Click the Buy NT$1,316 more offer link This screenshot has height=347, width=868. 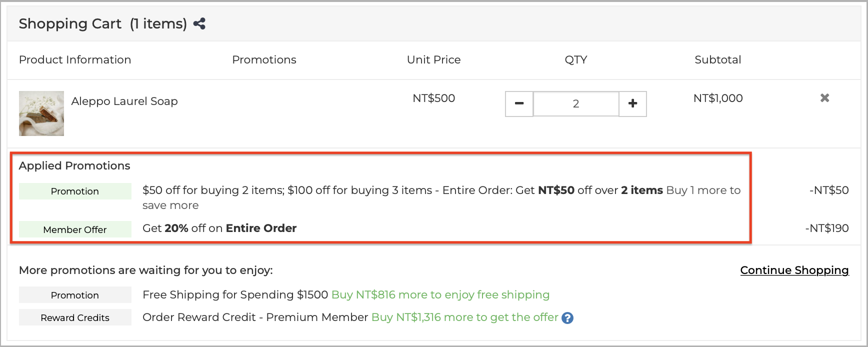(x=464, y=317)
